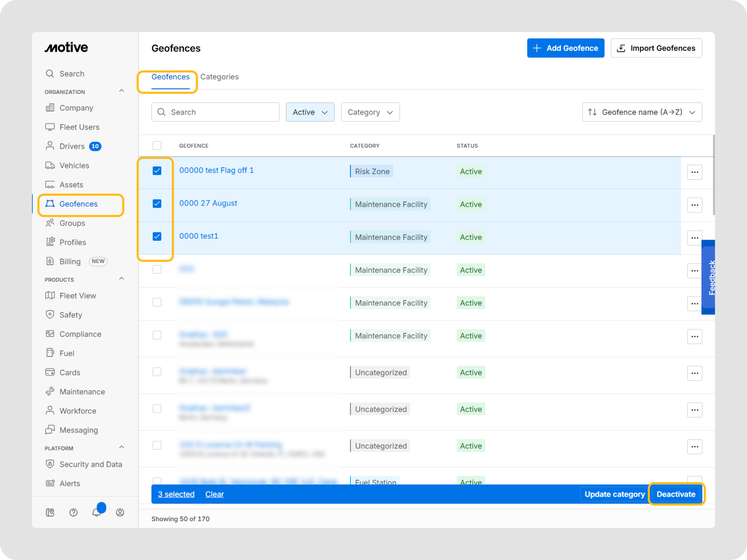
Task: Open the Search sidebar icon
Action: 50,74
